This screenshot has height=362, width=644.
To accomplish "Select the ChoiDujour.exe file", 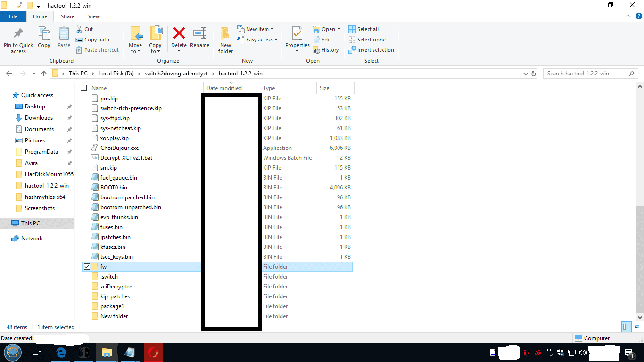I will pos(119,148).
